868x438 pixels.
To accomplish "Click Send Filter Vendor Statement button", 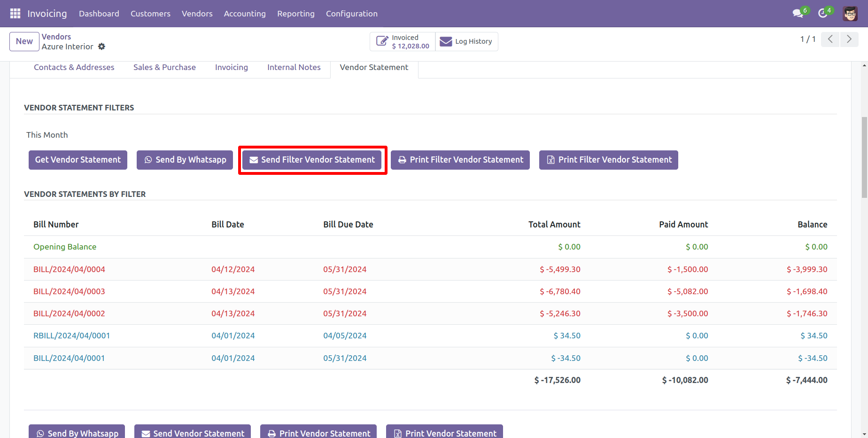I will click(x=312, y=160).
